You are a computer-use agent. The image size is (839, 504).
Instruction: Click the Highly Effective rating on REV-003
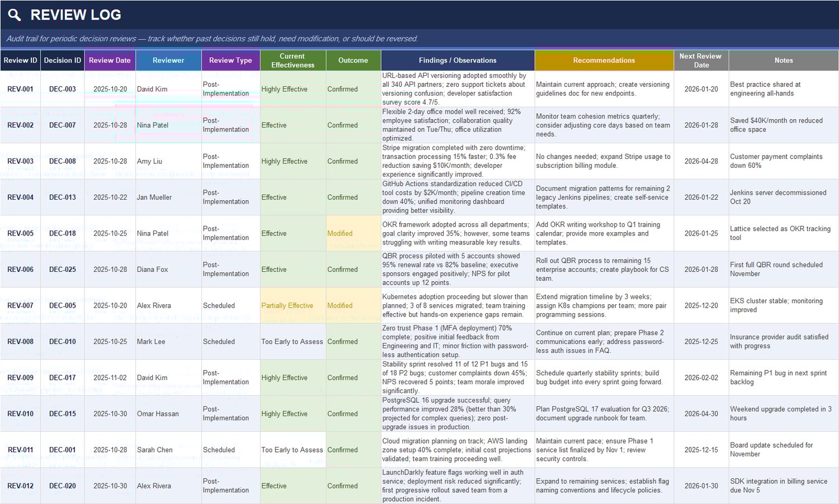tap(284, 161)
